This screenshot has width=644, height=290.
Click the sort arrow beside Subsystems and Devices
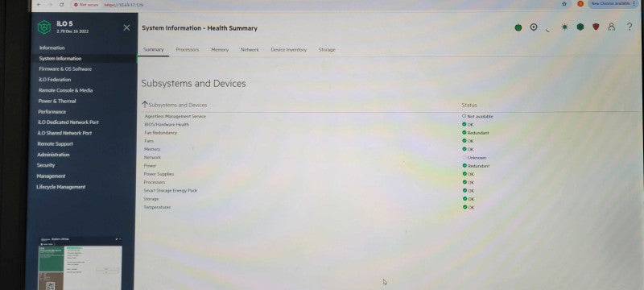145,105
